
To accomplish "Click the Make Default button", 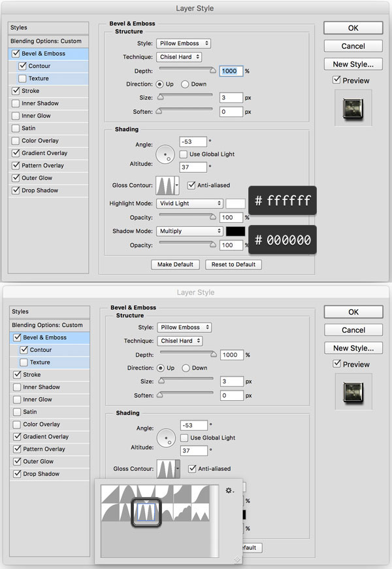I will [x=175, y=264].
